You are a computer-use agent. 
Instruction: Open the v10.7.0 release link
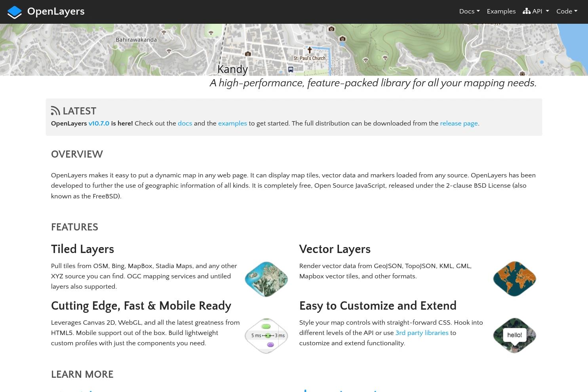99,124
